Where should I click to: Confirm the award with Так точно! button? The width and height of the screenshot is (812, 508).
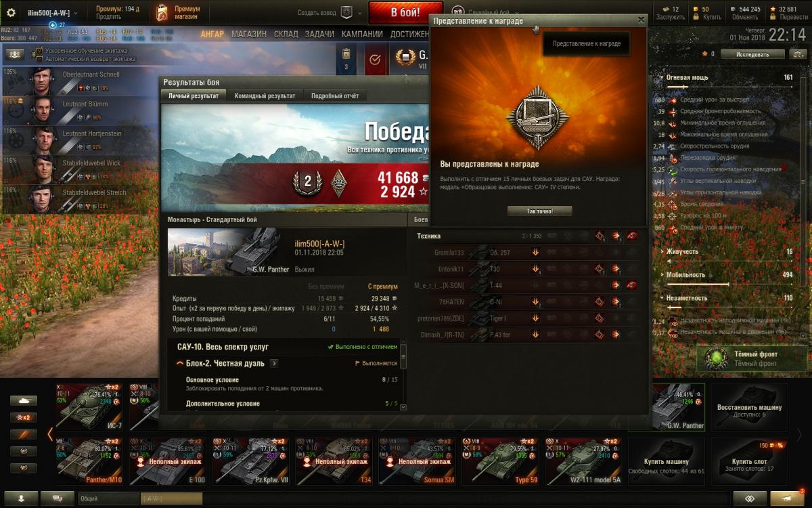539,211
